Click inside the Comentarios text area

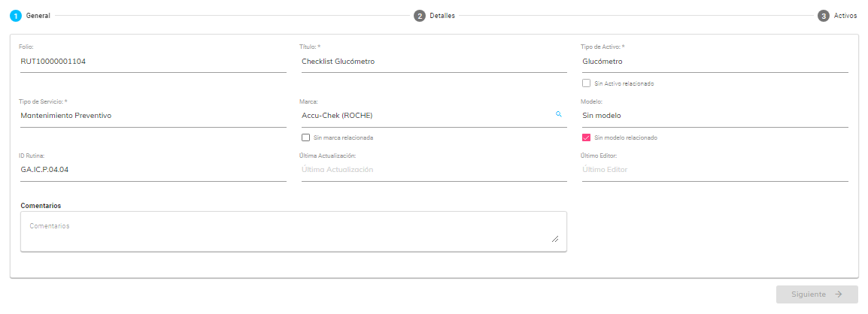pos(293,231)
